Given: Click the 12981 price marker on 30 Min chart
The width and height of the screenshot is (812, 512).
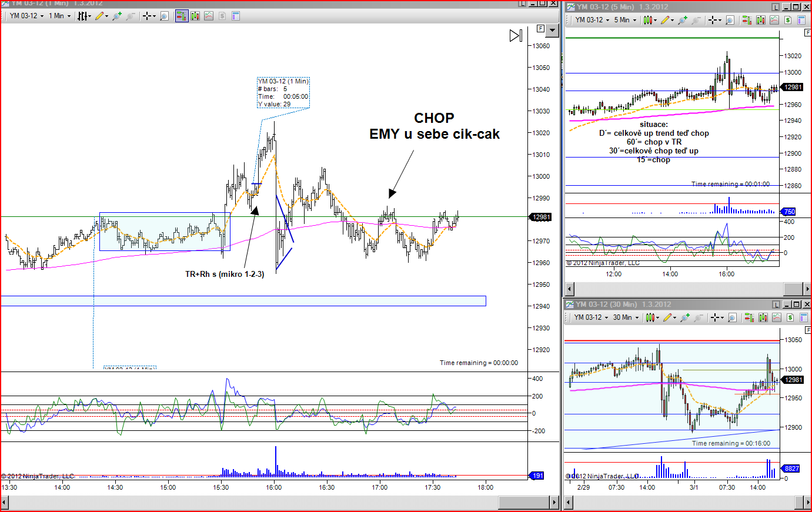Looking at the screenshot, I should pyautogui.click(x=793, y=380).
